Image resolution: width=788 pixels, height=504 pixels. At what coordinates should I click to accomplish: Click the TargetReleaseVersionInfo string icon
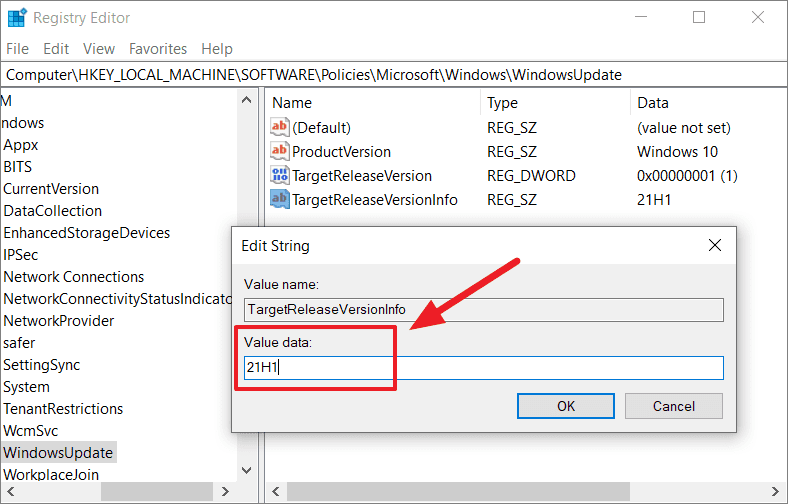pos(279,199)
